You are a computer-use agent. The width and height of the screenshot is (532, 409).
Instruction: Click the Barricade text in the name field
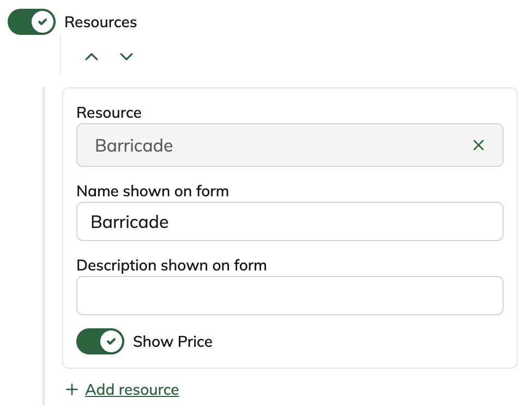[x=130, y=222]
